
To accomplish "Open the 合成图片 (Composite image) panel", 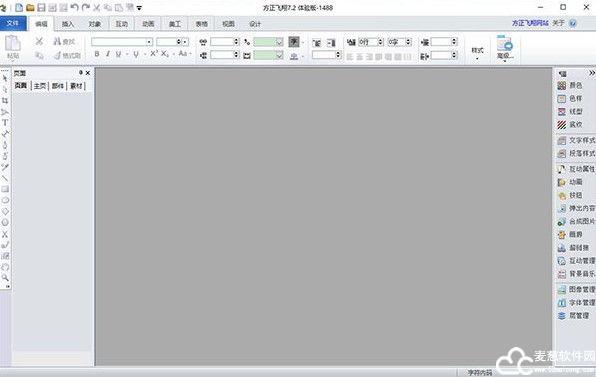I will [576, 222].
